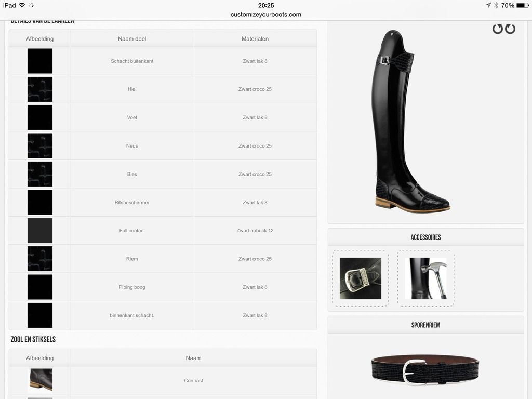Select the Contrast sole thumbnail
The height and width of the screenshot is (399, 532).
[40, 380]
